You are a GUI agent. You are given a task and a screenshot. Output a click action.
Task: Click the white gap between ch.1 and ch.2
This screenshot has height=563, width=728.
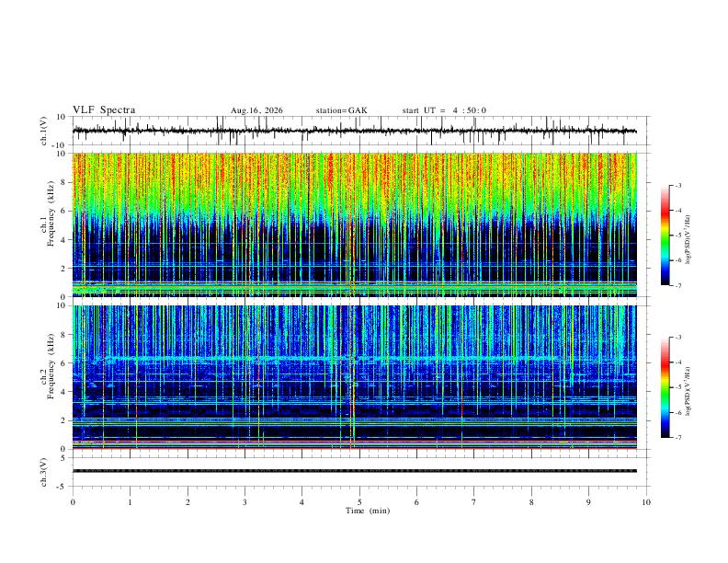(354, 301)
